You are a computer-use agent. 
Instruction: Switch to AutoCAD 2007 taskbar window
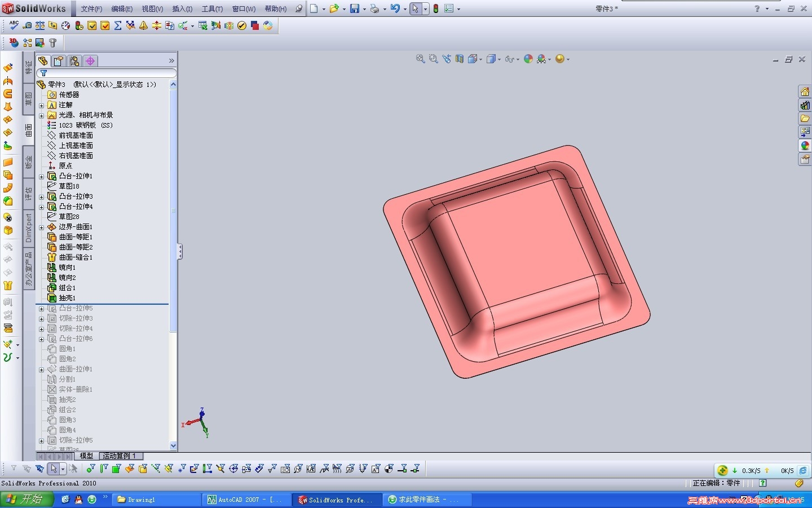(x=247, y=500)
